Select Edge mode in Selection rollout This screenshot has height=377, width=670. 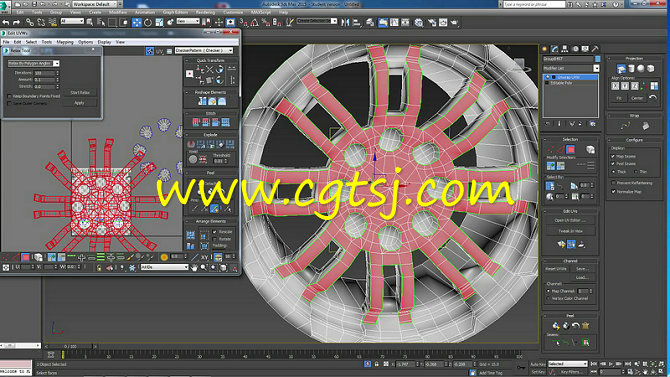[560, 150]
